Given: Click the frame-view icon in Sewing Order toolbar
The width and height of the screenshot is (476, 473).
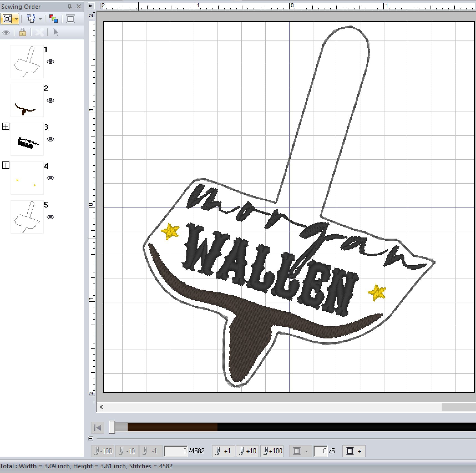Looking at the screenshot, I should pos(7,19).
